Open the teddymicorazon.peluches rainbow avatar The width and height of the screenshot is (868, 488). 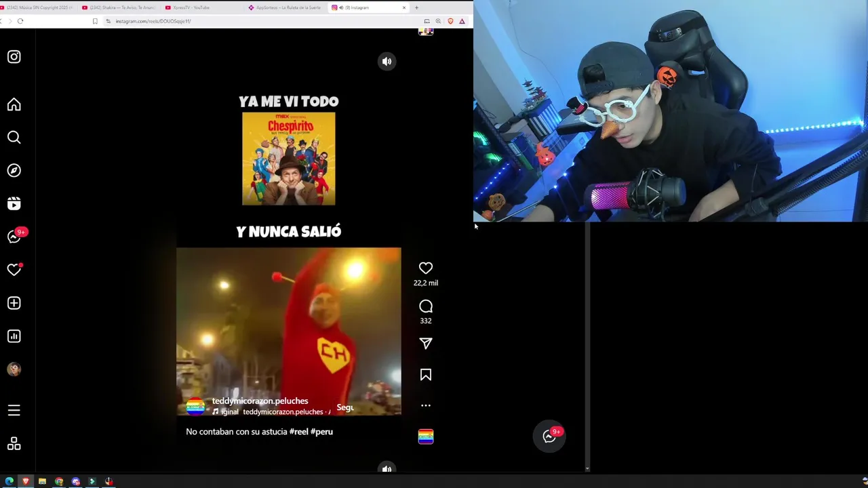195,407
